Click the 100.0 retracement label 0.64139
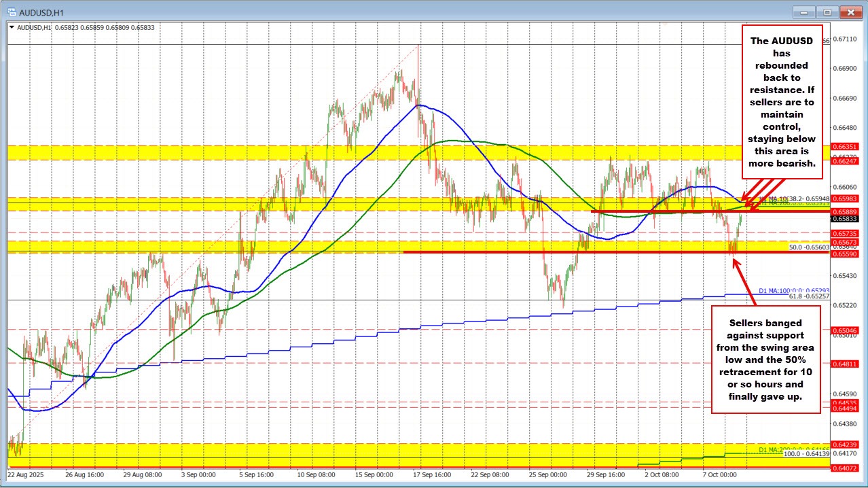The width and height of the screenshot is (868, 488). point(807,453)
